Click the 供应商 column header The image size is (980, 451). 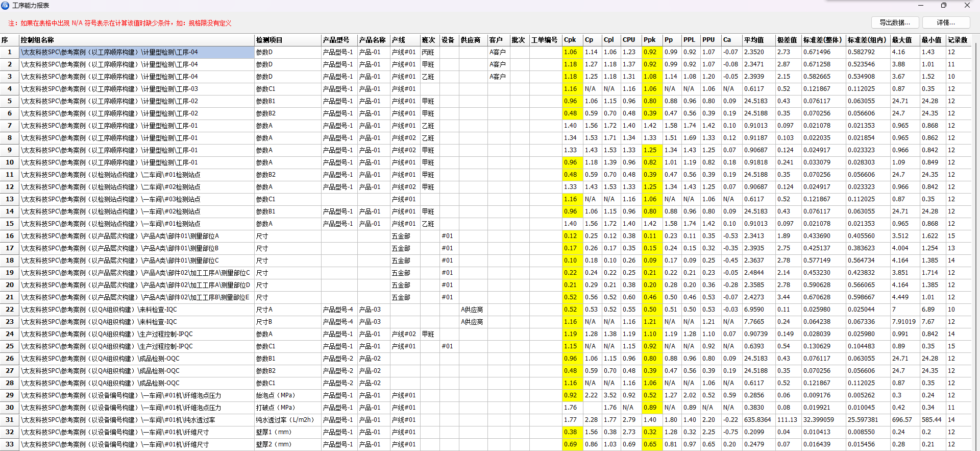coord(470,40)
